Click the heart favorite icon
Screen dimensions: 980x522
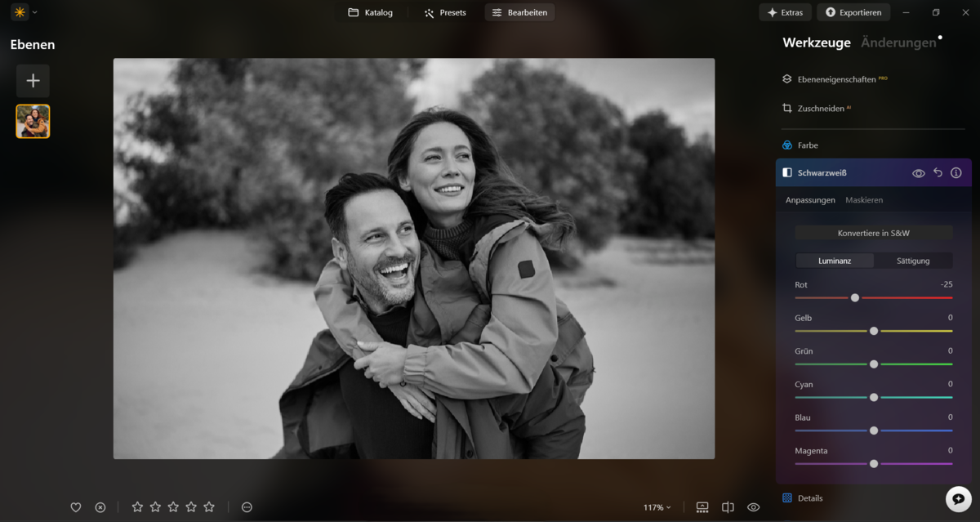pyautogui.click(x=76, y=507)
